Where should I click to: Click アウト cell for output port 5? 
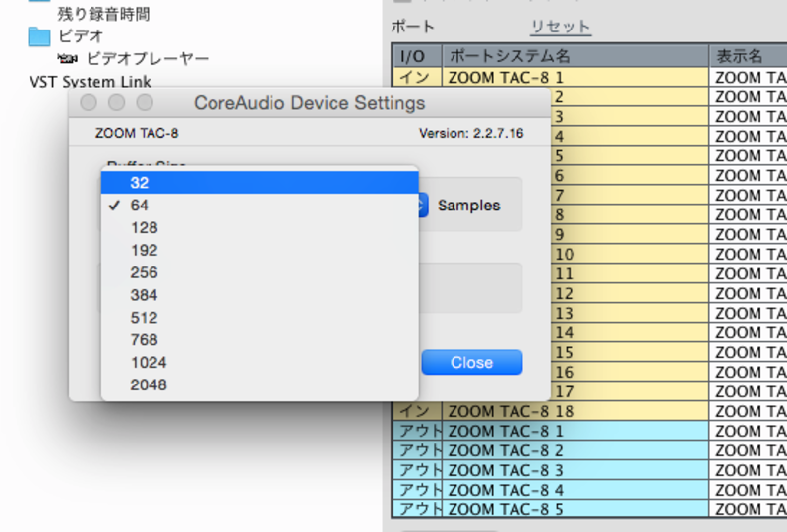click(x=417, y=509)
